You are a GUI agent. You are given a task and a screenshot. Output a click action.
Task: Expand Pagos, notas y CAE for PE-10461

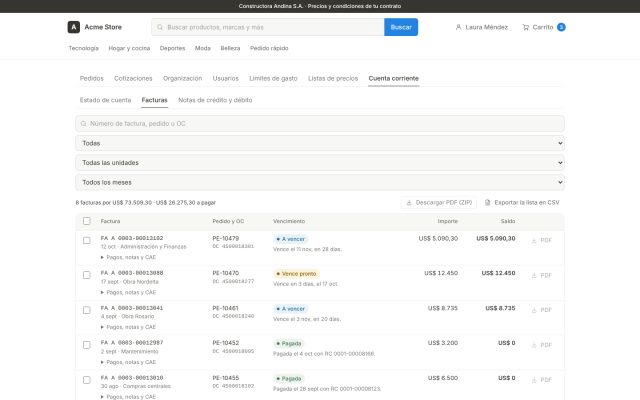[128, 327]
